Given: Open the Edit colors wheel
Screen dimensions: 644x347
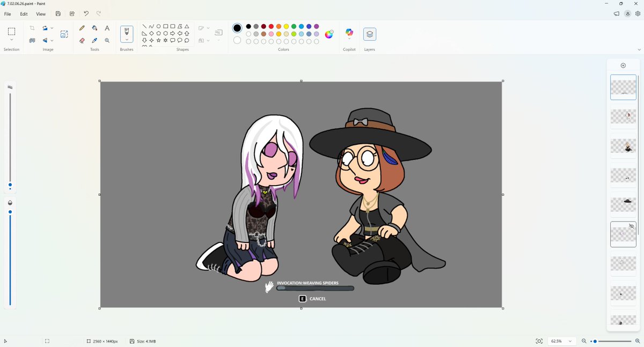Looking at the screenshot, I should point(330,34).
